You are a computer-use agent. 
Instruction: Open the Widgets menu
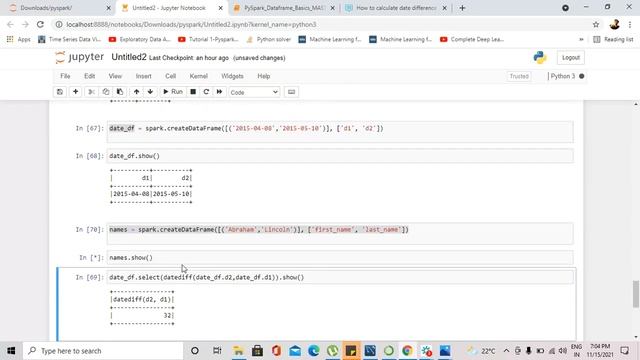tap(232, 76)
